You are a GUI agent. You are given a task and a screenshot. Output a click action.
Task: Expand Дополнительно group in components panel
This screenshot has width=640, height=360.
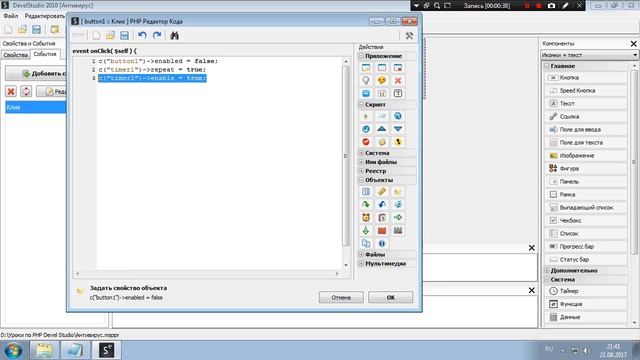(x=547, y=270)
